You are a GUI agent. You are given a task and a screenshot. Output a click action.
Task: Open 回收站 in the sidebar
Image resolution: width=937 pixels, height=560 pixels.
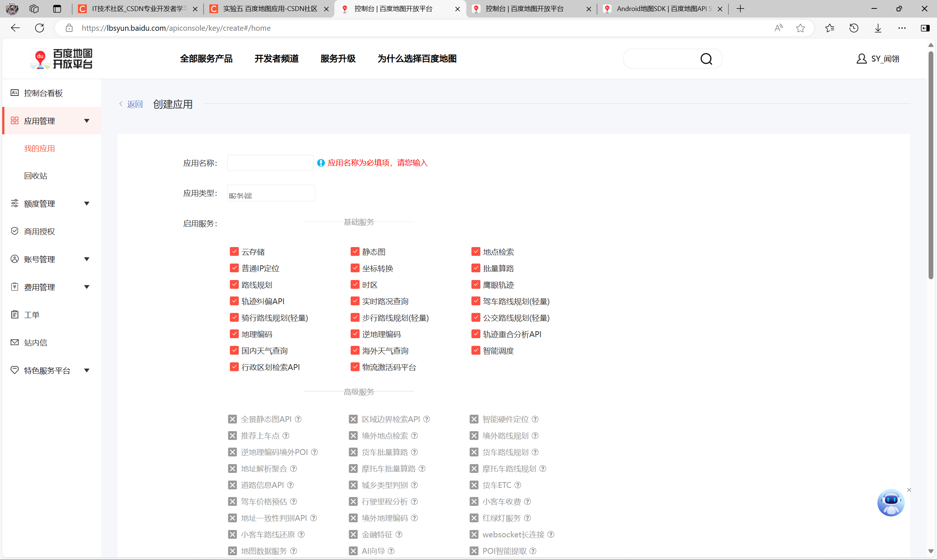(x=36, y=176)
